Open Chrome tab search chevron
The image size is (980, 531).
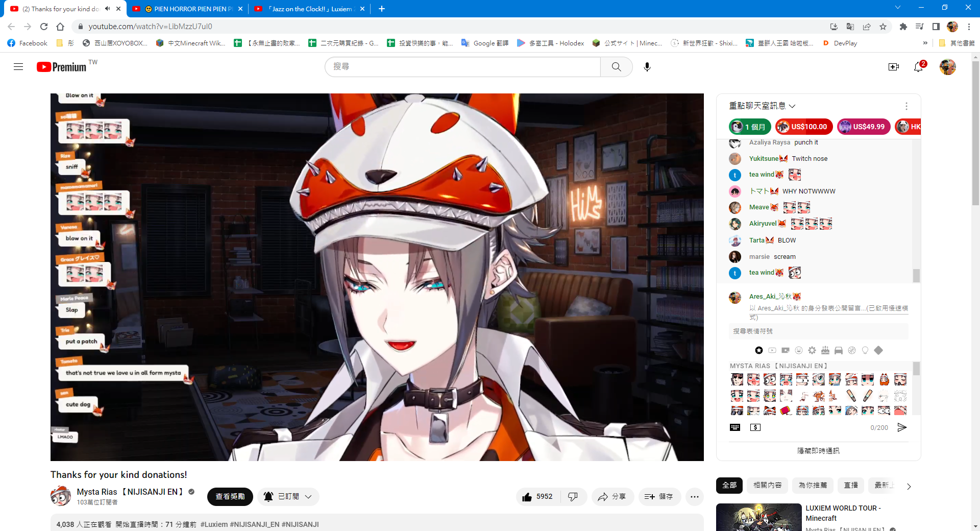(898, 8)
